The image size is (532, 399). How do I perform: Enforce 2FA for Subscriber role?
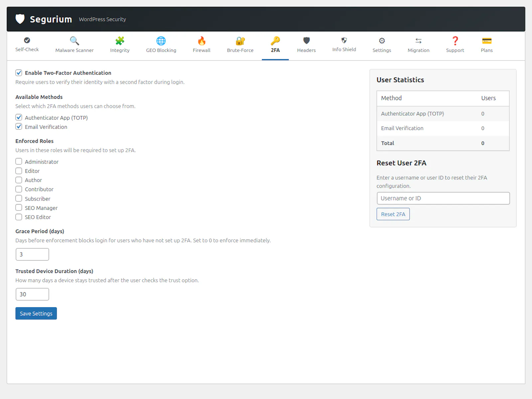[19, 199]
